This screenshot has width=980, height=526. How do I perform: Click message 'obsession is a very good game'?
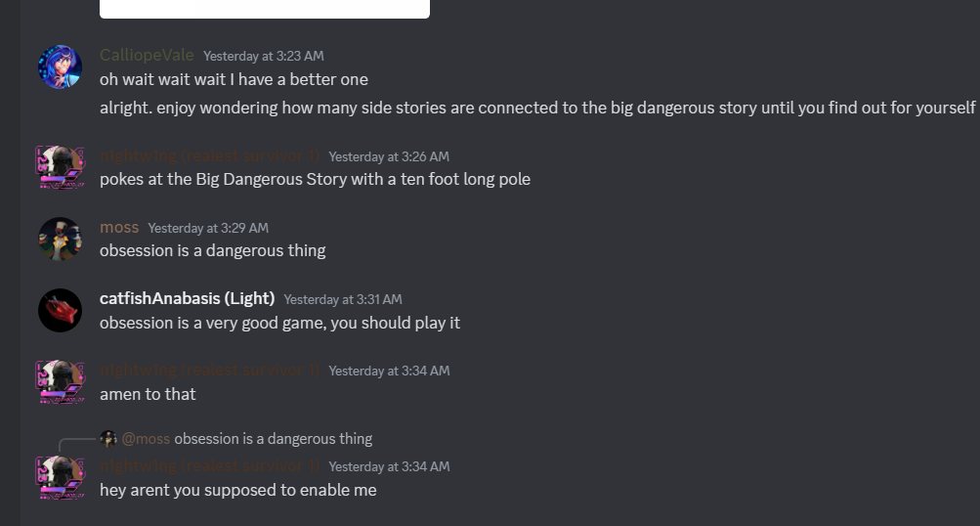click(x=280, y=324)
